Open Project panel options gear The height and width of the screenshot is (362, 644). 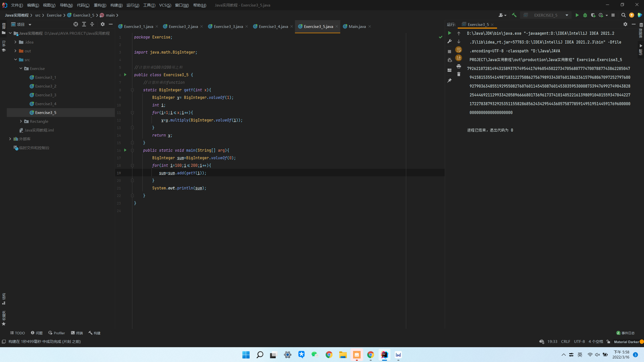coord(102,24)
